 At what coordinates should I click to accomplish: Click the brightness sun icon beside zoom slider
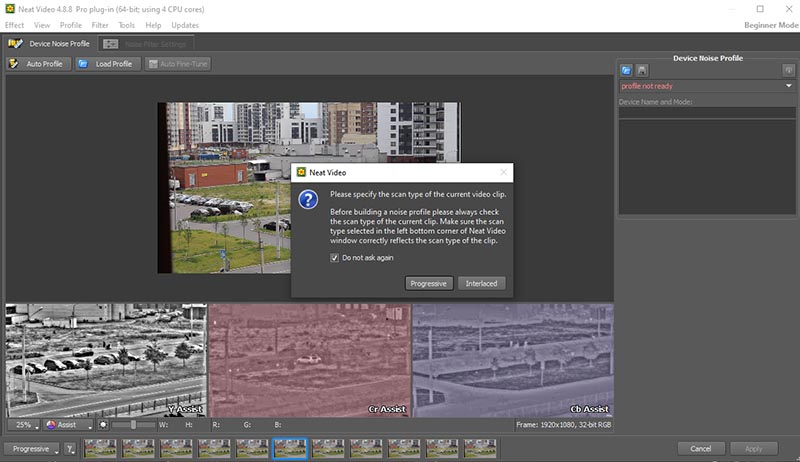pyautogui.click(x=103, y=424)
